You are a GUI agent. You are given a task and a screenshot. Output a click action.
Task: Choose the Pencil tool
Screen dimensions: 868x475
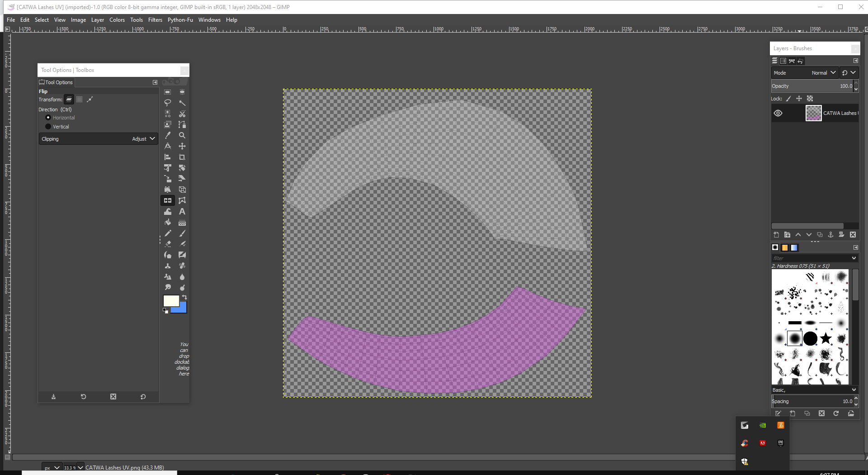(x=168, y=233)
